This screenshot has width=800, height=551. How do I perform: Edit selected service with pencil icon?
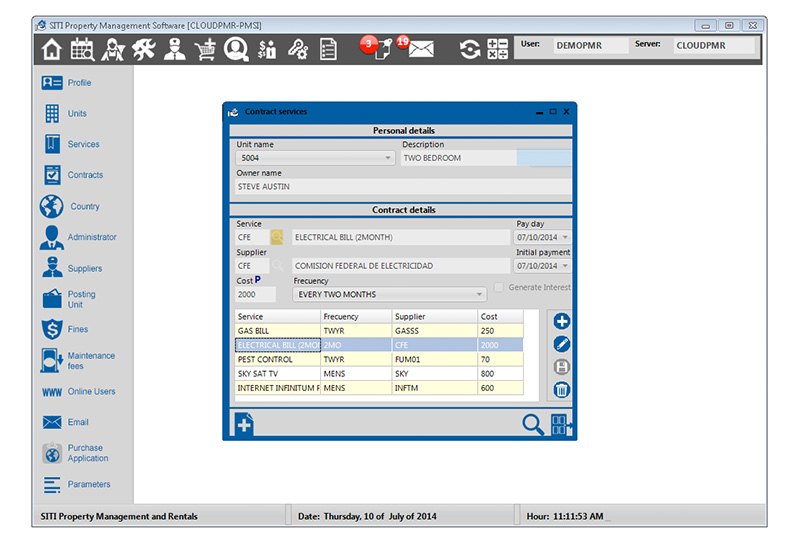coord(562,344)
